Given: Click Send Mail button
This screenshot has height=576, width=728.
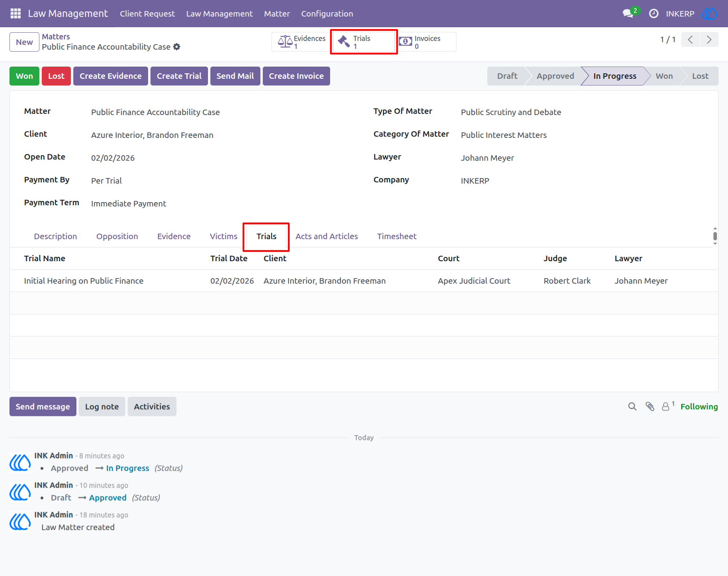Looking at the screenshot, I should (x=235, y=76).
